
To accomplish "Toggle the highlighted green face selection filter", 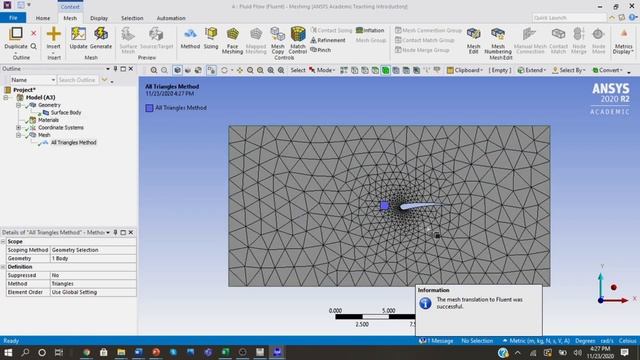I will pos(385,70).
